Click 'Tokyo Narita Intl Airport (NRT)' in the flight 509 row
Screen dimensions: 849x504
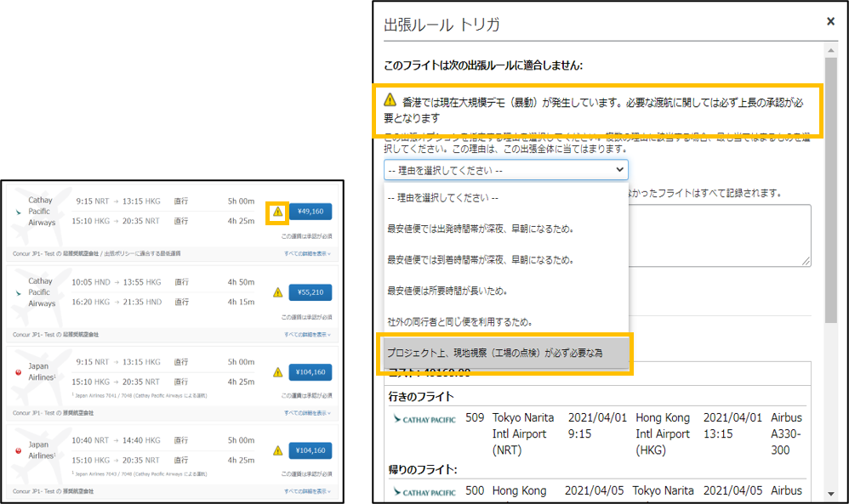(x=523, y=433)
